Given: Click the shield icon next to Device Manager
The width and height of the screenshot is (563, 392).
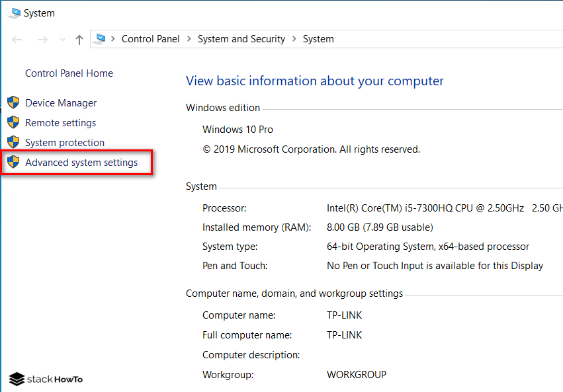Looking at the screenshot, I should pos(13,102).
